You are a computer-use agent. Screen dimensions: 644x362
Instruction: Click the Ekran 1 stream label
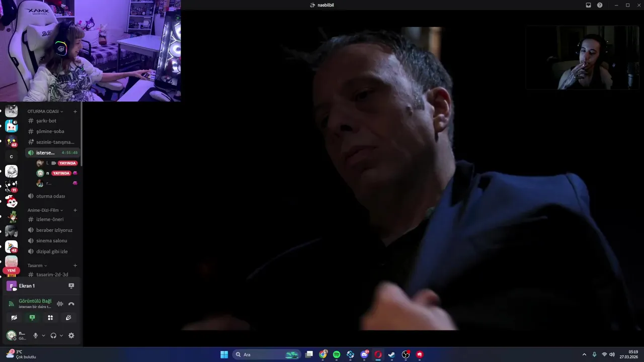tap(27, 286)
